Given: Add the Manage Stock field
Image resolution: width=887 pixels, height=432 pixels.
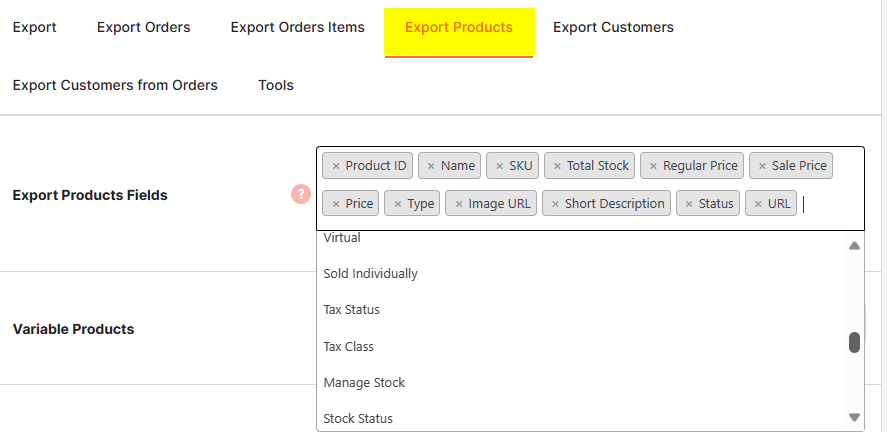Looking at the screenshot, I should click(x=364, y=383).
